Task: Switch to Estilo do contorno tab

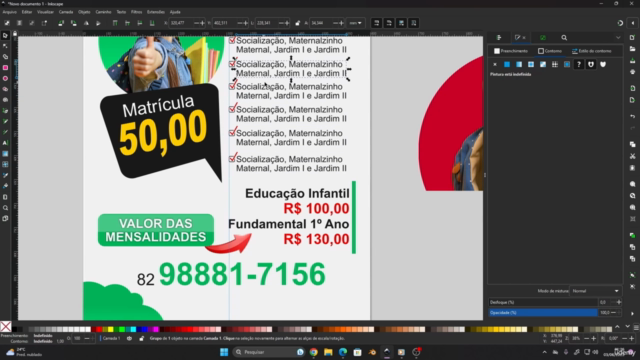Action: 591,51
